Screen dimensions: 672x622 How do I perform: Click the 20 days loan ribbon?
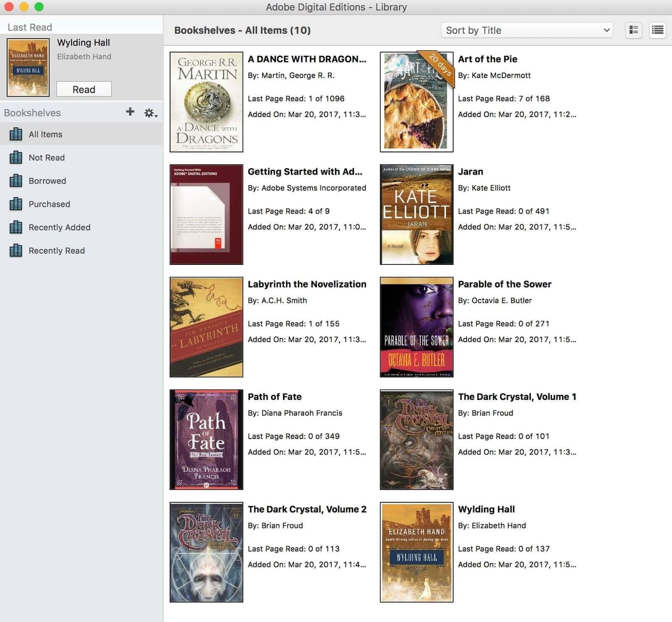coord(438,67)
